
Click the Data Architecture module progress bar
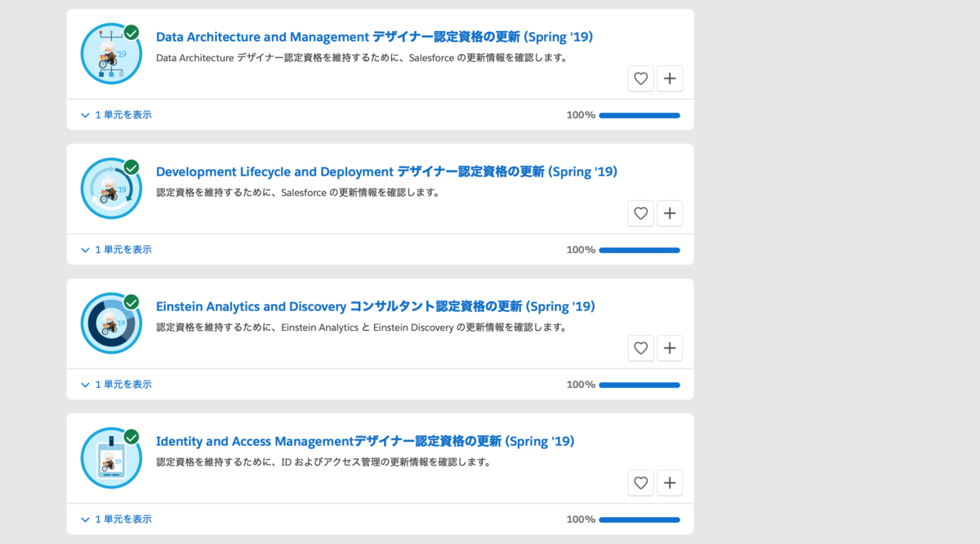(639, 115)
